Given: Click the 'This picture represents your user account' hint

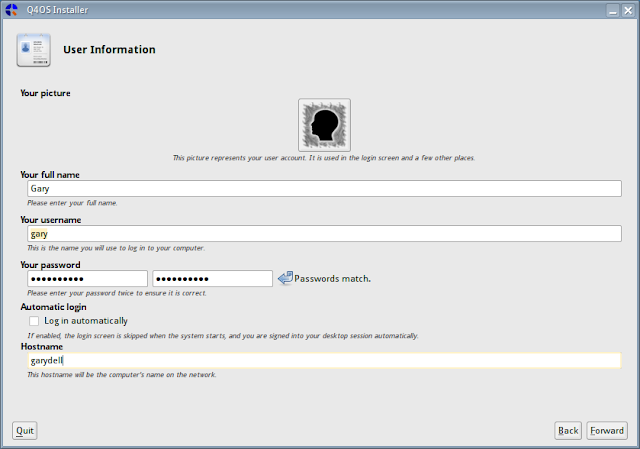Looking at the screenshot, I should (x=324, y=158).
